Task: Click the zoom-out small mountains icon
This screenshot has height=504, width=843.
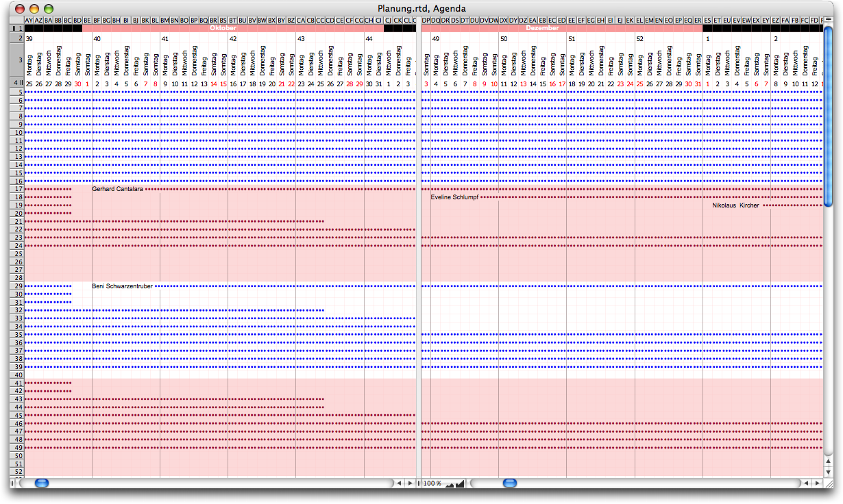Action: pyautogui.click(x=450, y=484)
